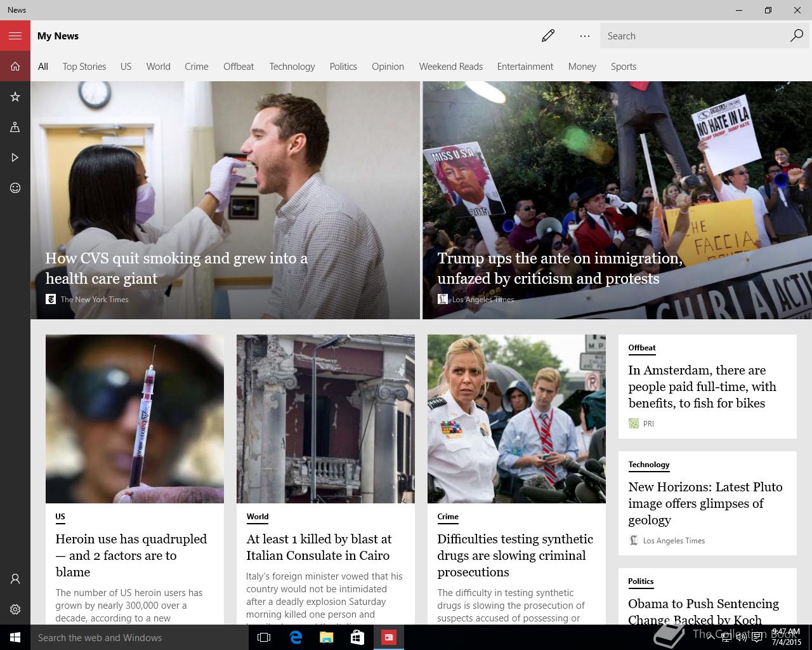Select the All tab
Screen dimensions: 812x650
point(43,66)
